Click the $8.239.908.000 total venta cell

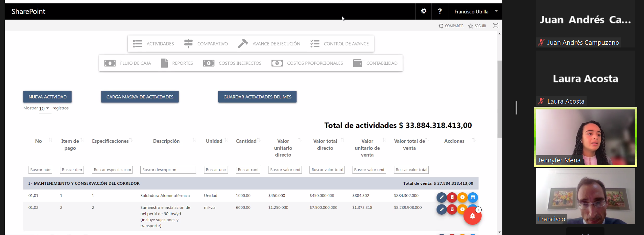point(408,207)
